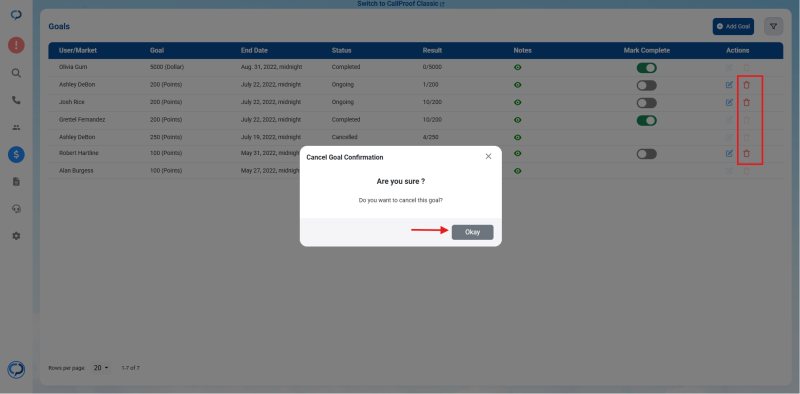Toggle Mark Complete off for Olivia Gum
Viewport: 800px width, 394px height.
pyautogui.click(x=646, y=68)
